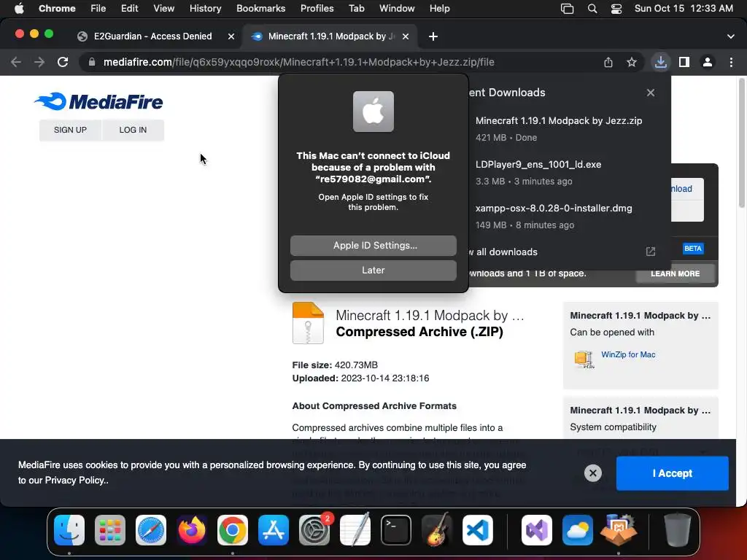Close the Minecraft Modpack tab
This screenshot has width=747, height=560.
(x=406, y=36)
